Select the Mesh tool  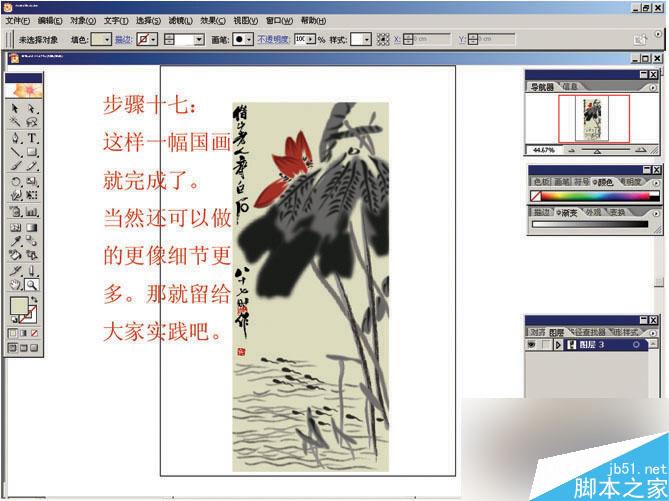pos(15,227)
